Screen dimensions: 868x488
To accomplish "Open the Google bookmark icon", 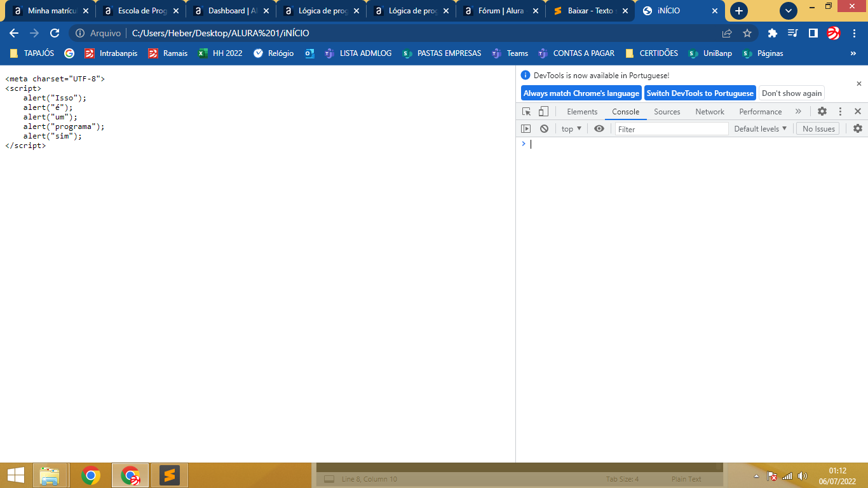I will tap(69, 53).
